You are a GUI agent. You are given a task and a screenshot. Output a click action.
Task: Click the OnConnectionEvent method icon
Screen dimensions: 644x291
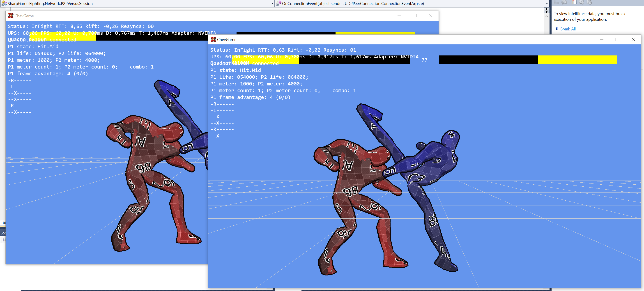[x=278, y=3]
